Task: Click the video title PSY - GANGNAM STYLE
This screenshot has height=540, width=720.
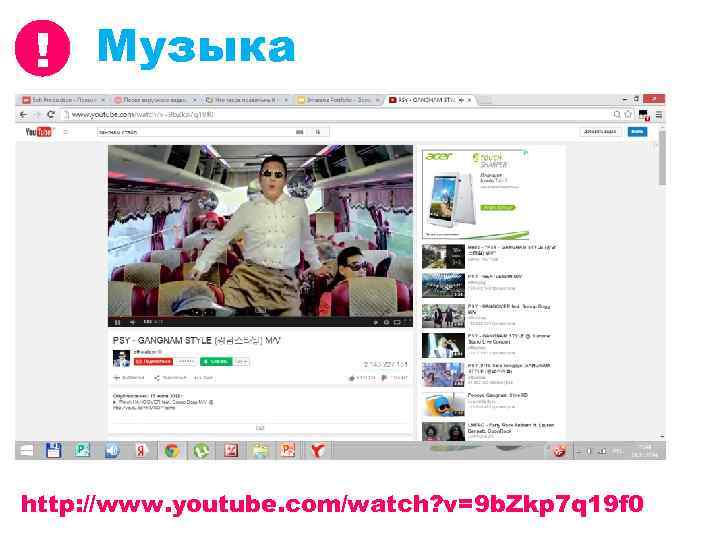Action: pos(196,340)
